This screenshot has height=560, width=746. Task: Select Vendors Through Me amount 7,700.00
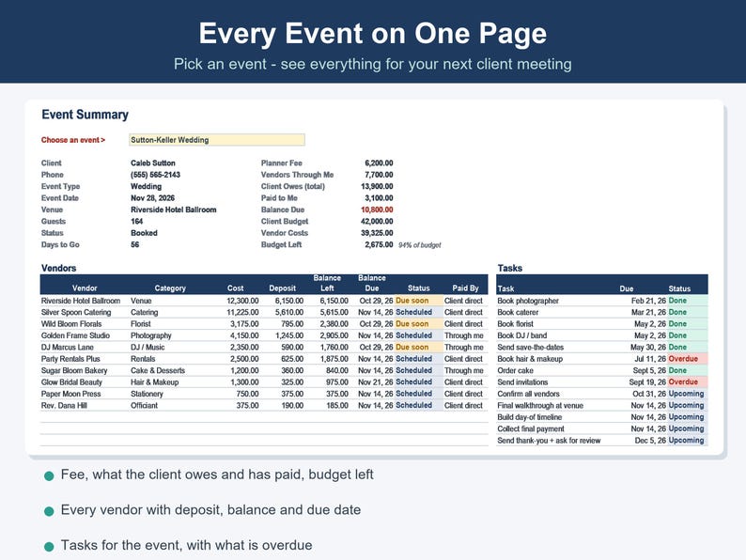point(379,175)
